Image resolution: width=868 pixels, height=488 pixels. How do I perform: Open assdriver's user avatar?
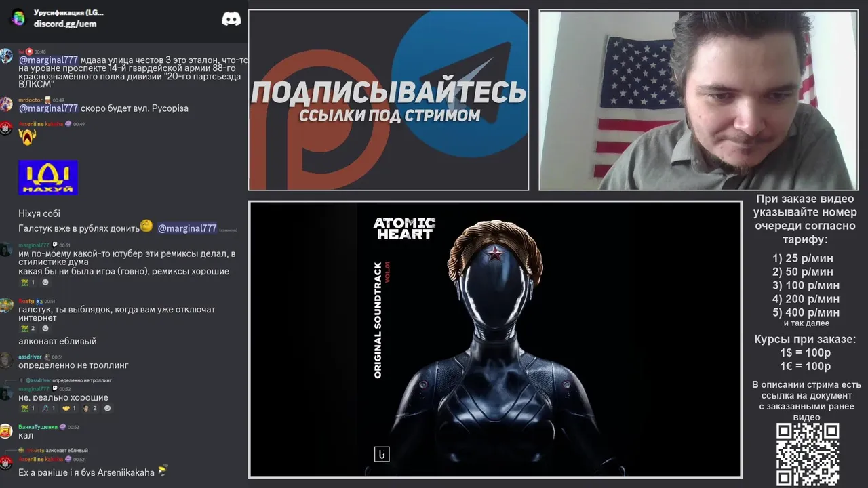click(x=6, y=361)
